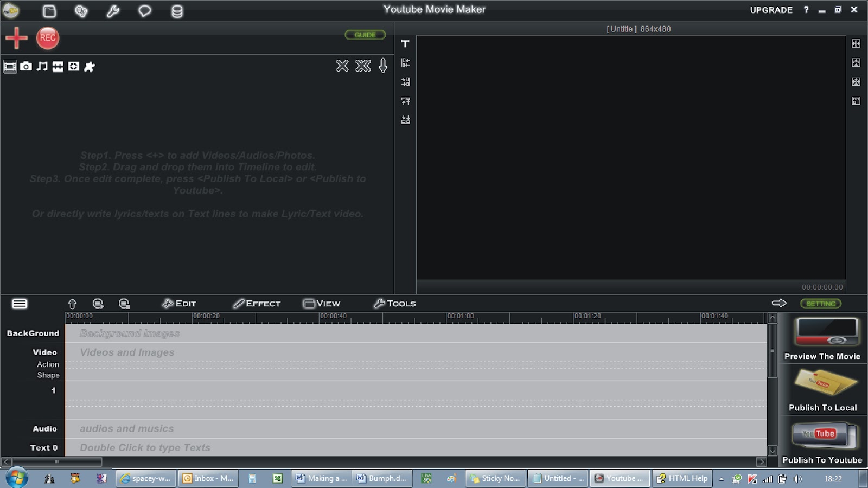The image size is (868, 488).
Task: Click the single X delete icon
Action: point(342,66)
